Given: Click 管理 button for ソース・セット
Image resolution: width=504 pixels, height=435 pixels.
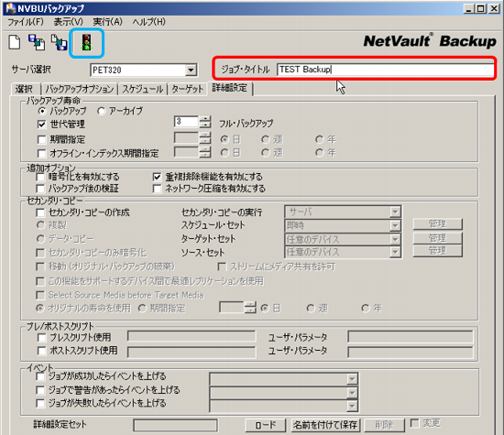Looking at the screenshot, I should 437,251.
